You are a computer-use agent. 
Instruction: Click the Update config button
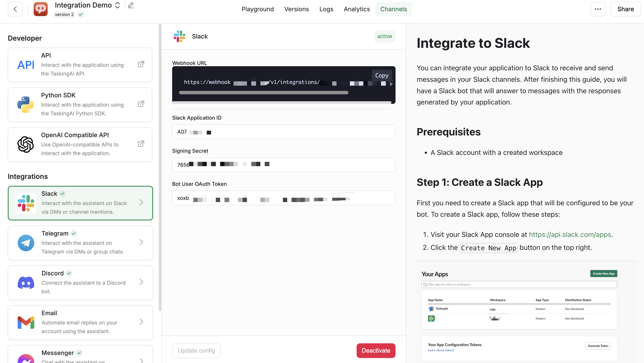(x=196, y=350)
